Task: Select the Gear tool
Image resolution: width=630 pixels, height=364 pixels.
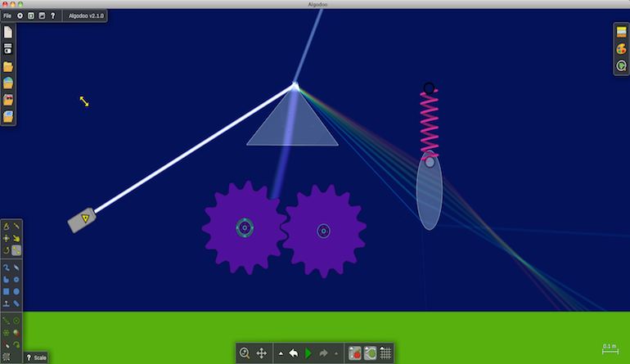Action: pos(16,279)
